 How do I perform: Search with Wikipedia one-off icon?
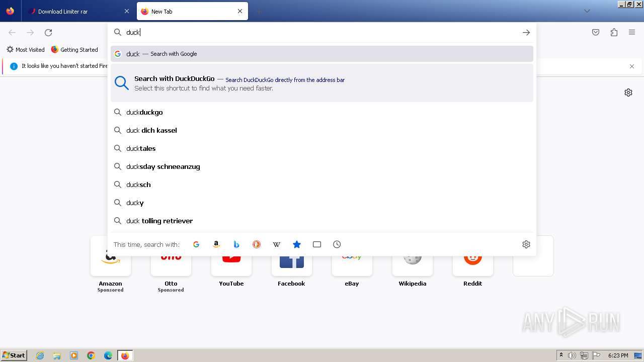tap(277, 244)
